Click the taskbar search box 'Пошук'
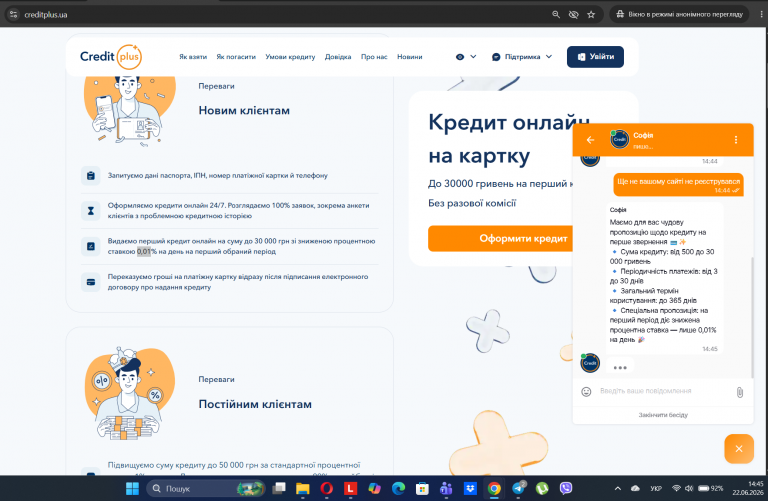This screenshot has width=768, height=501. point(206,489)
